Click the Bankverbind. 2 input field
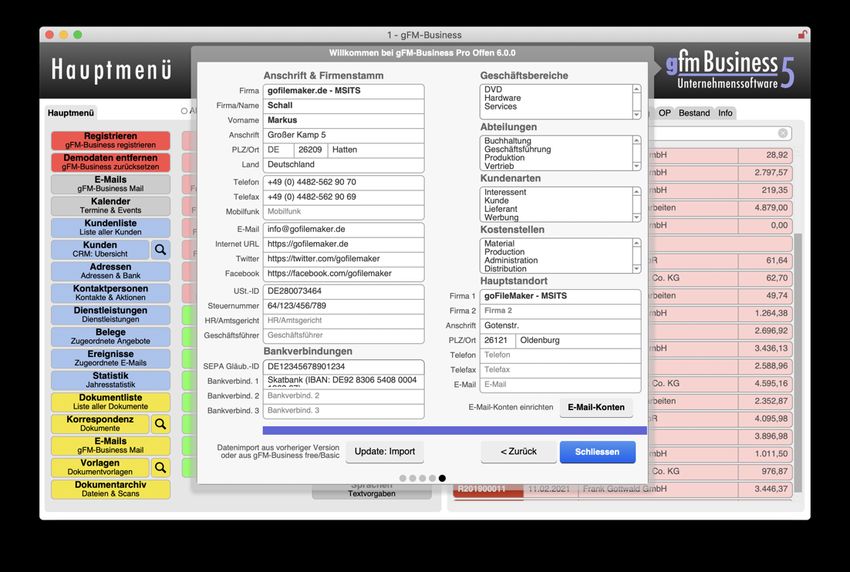The width and height of the screenshot is (850, 572). point(344,396)
